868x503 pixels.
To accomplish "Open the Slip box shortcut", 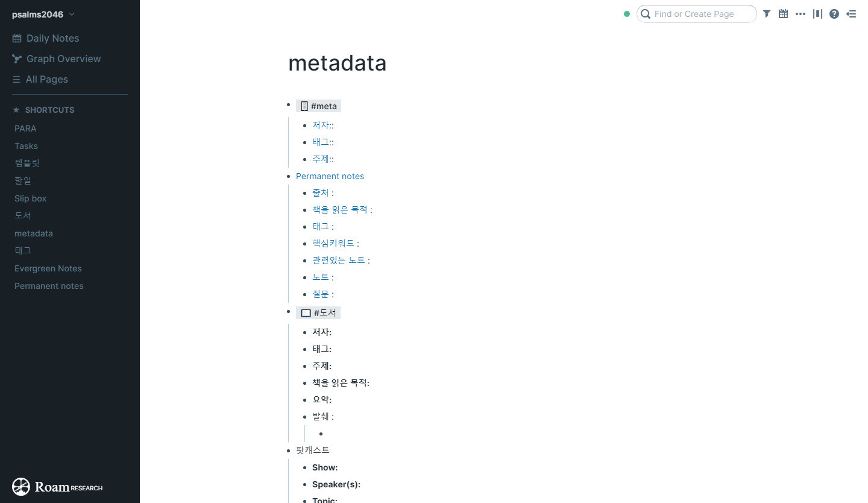I will [30, 198].
